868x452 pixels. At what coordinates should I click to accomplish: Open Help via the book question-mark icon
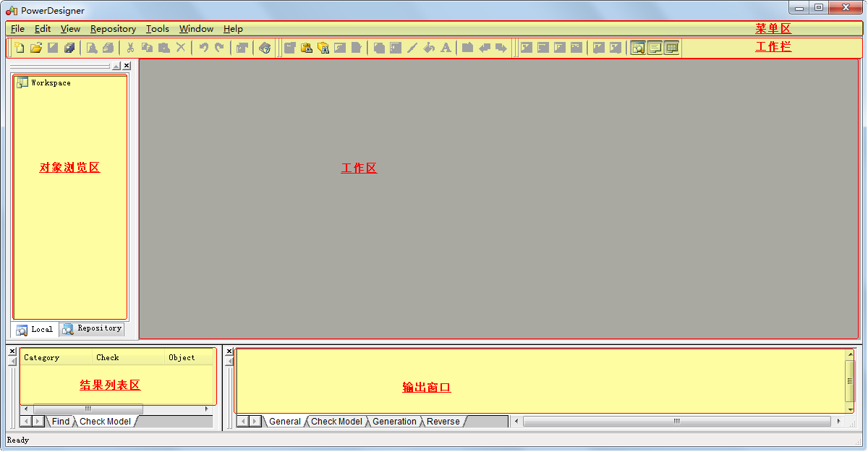265,48
